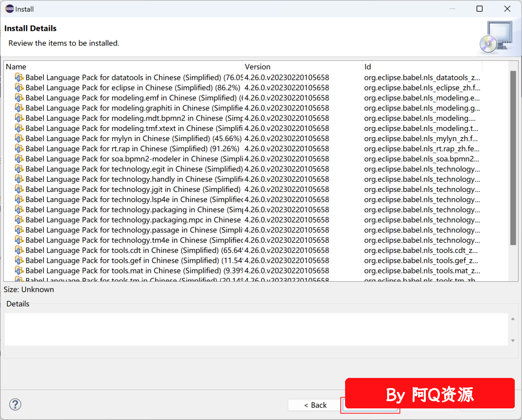Select the Id cell org.eclipse.babel.nls_eclipse_zh.f...
The width and height of the screenshot is (522, 420).
[x=422, y=87]
